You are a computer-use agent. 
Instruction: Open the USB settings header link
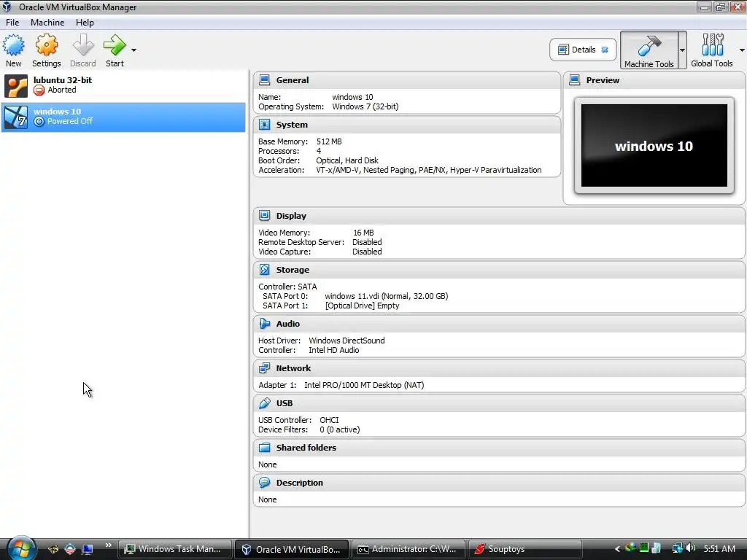coord(285,403)
